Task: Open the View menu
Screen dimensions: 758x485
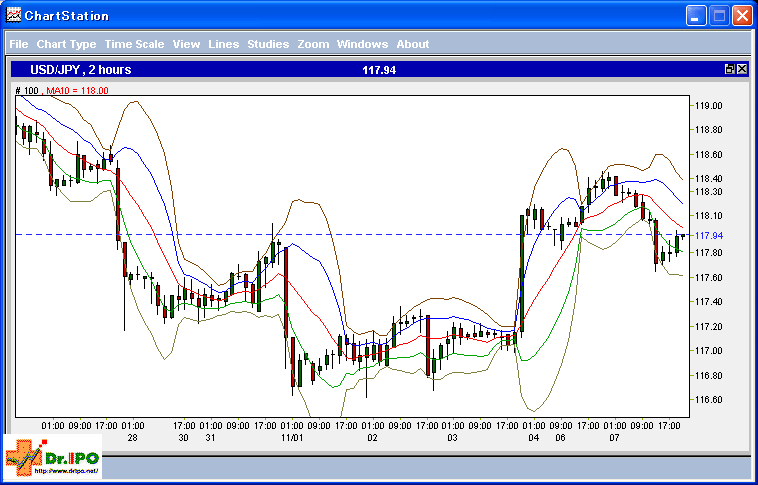Action: (x=186, y=44)
